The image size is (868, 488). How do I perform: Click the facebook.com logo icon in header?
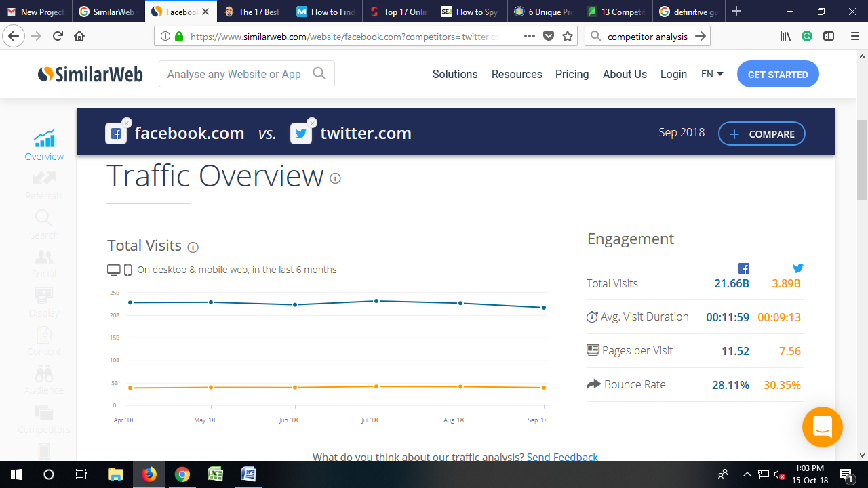click(x=116, y=134)
